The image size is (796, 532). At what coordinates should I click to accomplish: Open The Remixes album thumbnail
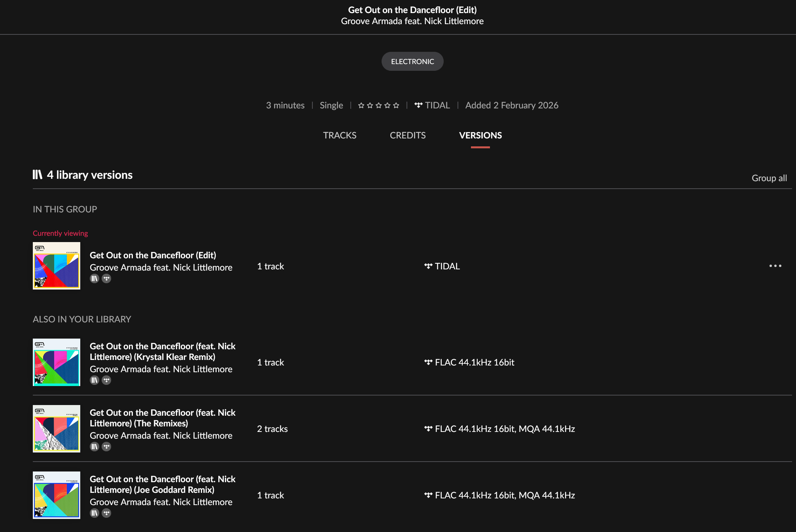(x=57, y=429)
